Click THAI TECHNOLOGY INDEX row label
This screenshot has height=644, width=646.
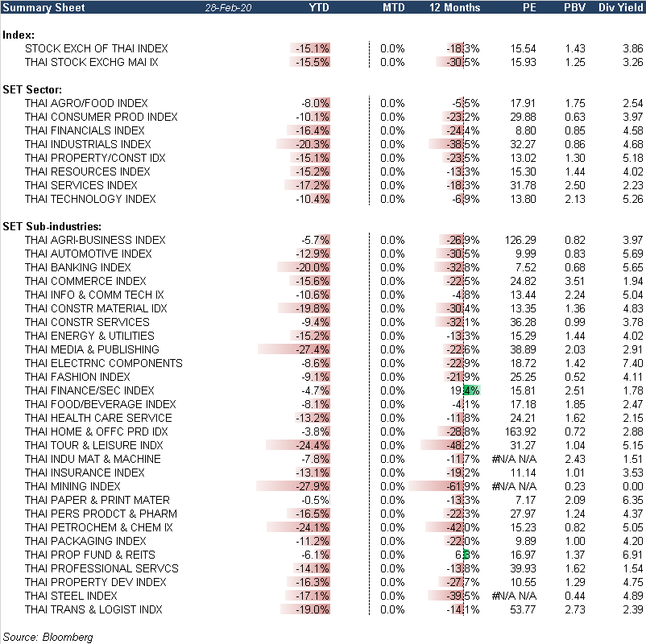point(90,199)
